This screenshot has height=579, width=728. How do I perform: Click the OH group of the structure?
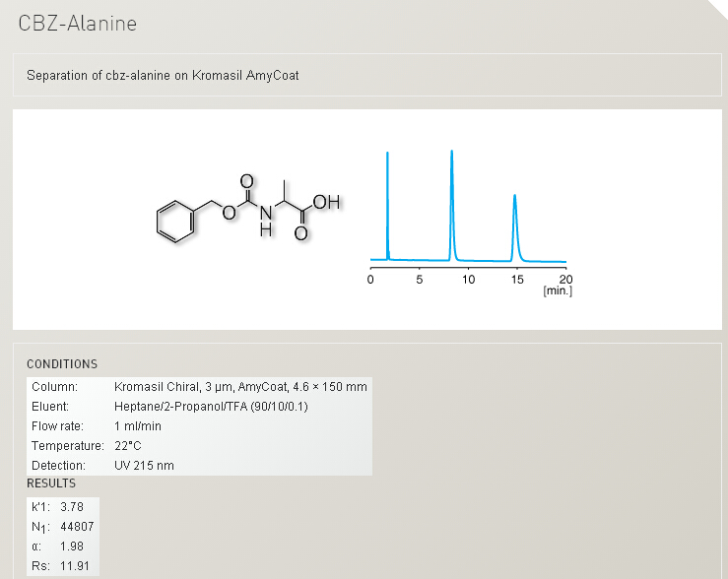tap(327, 203)
